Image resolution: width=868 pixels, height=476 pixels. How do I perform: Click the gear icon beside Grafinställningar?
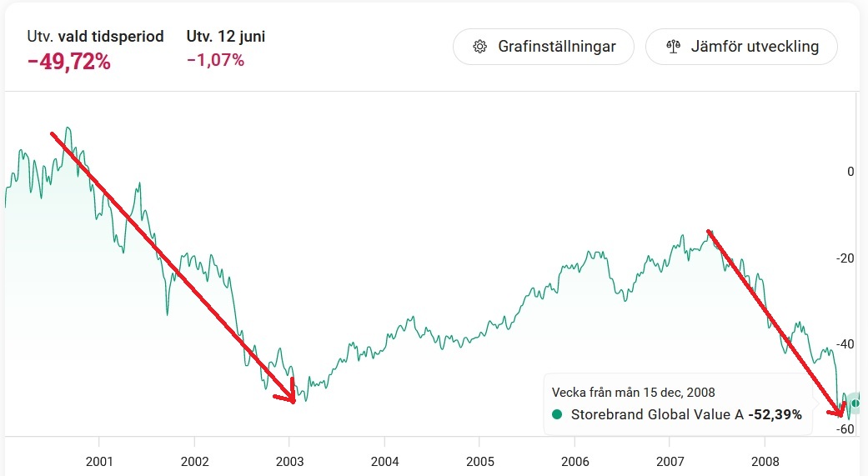(479, 47)
